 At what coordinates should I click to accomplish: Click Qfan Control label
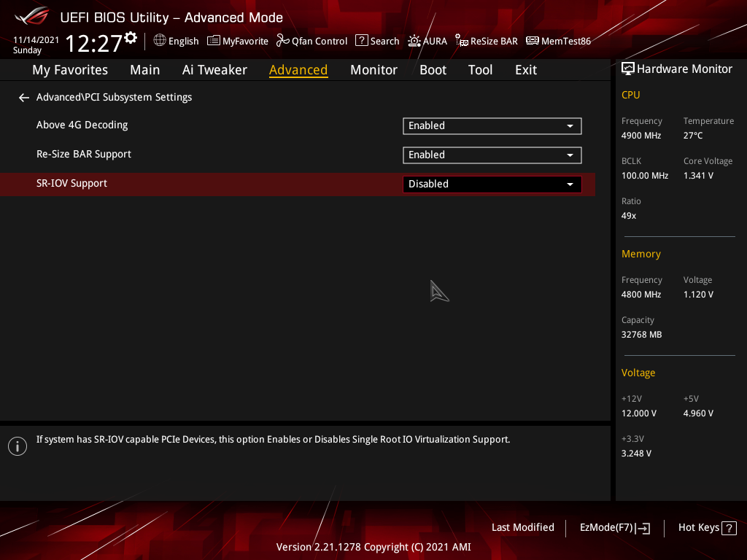click(x=320, y=42)
